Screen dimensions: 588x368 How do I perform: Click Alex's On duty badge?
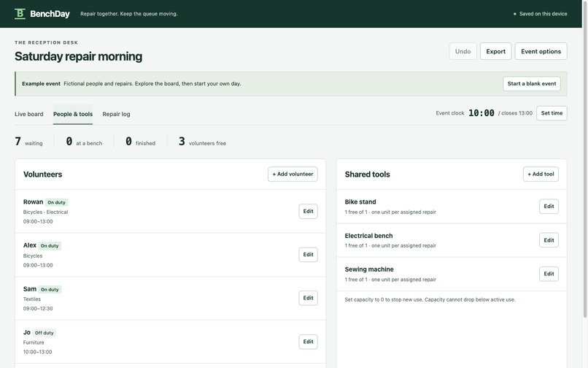coord(50,246)
